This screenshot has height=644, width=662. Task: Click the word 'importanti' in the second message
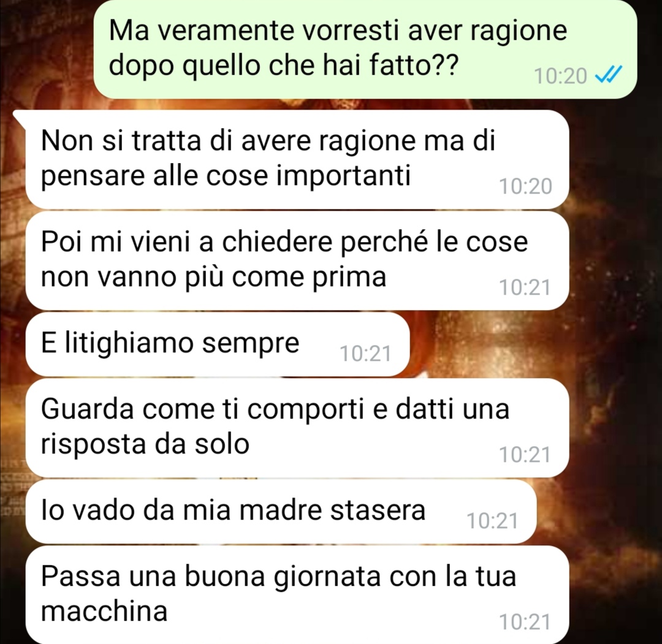coord(343,176)
